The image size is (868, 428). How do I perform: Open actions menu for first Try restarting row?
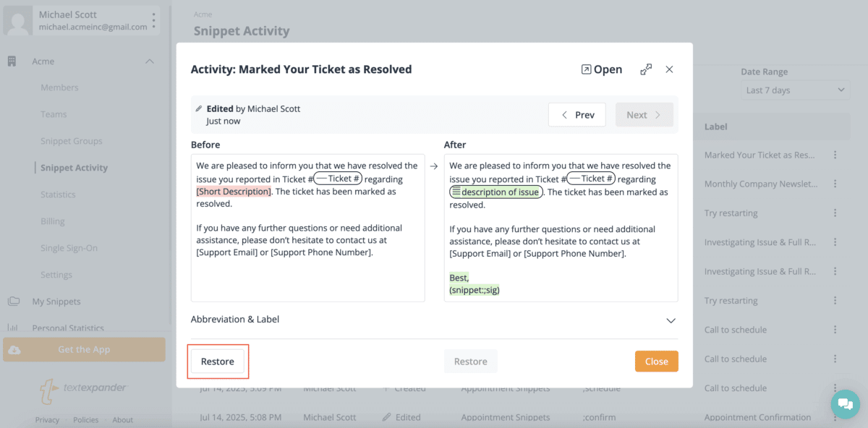pos(835,213)
